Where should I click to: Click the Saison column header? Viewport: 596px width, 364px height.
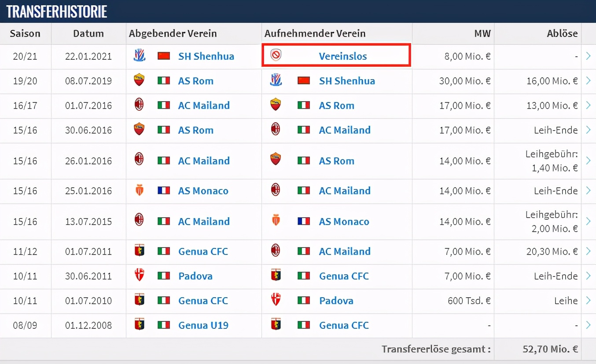point(25,33)
